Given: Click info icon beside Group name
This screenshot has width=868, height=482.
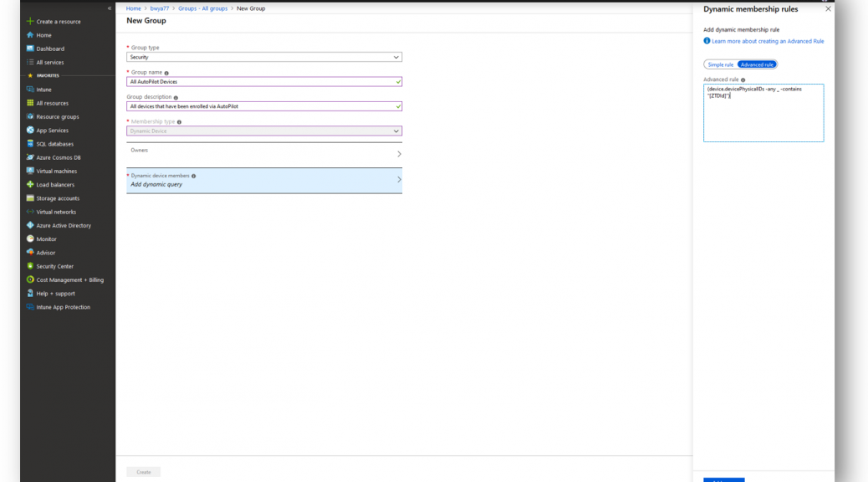Looking at the screenshot, I should (x=166, y=73).
